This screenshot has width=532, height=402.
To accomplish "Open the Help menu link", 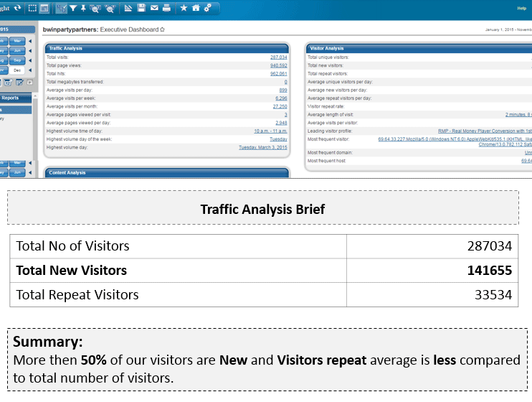I will [x=521, y=8].
